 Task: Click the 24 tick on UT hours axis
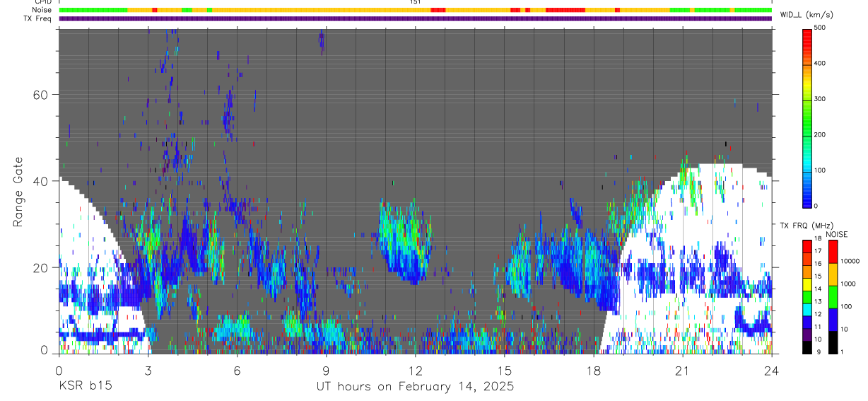tap(771, 370)
